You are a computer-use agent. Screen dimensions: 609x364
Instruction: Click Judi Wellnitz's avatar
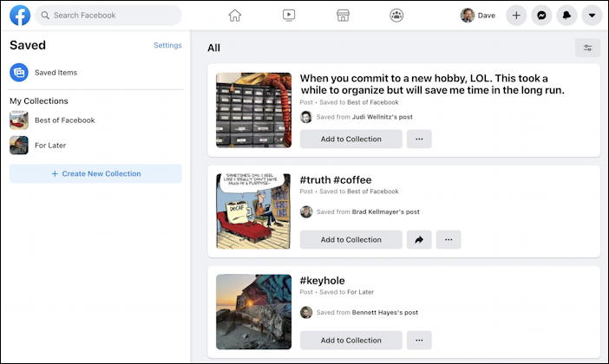306,117
